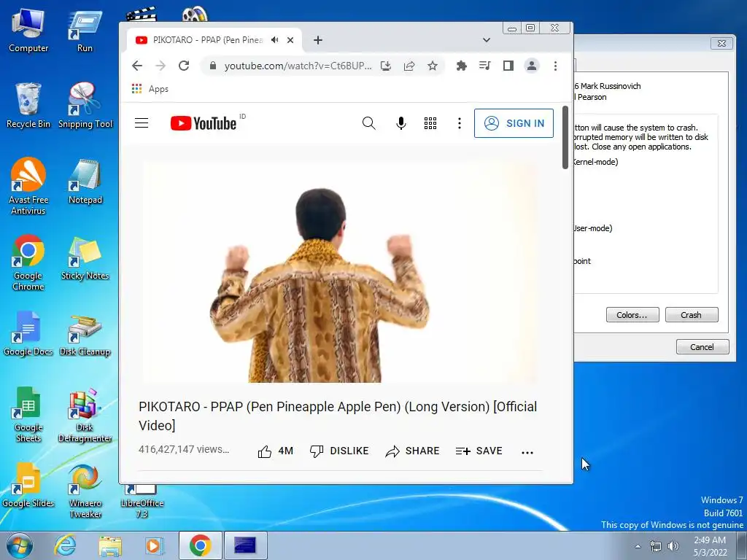Share this page from address bar
Screen dimensions: 747x560
(409, 66)
